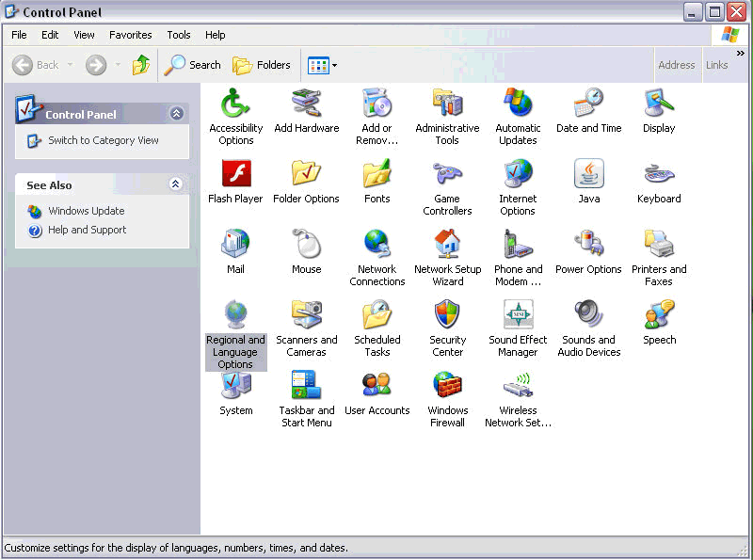Open Wireless Network Setup Wizard icon
Screen dimensions: 753x560
(x=518, y=387)
